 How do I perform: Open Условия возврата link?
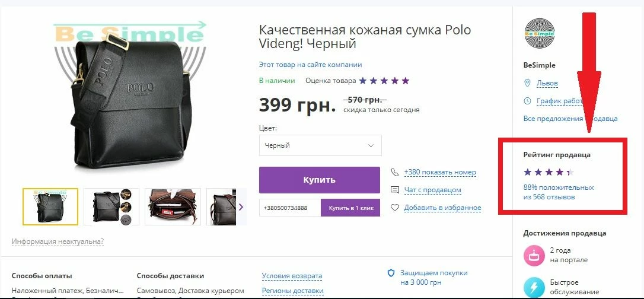coord(292,276)
